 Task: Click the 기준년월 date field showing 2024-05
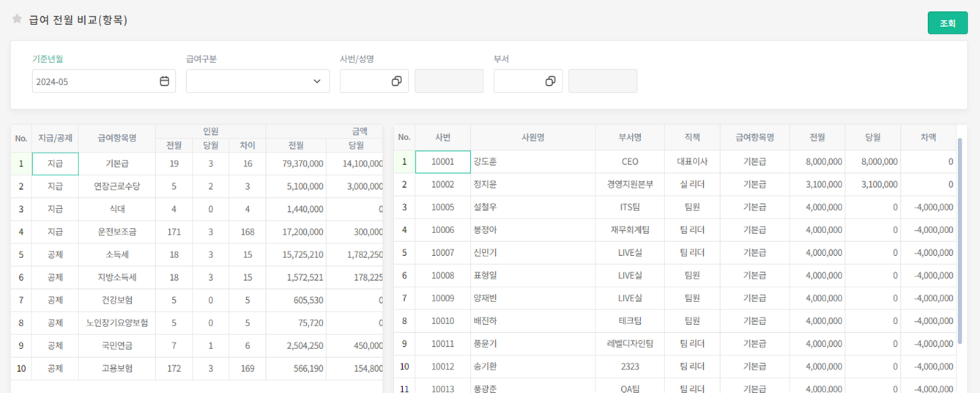tap(94, 81)
